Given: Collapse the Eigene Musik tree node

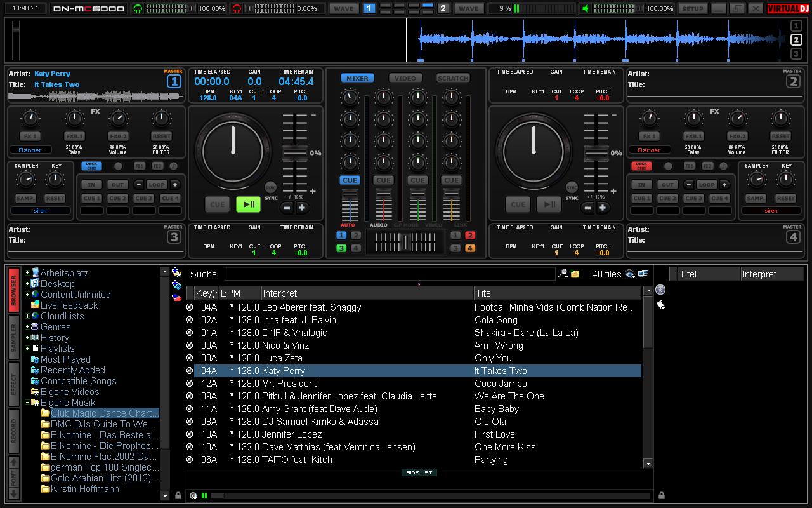Looking at the screenshot, I should 27,403.
